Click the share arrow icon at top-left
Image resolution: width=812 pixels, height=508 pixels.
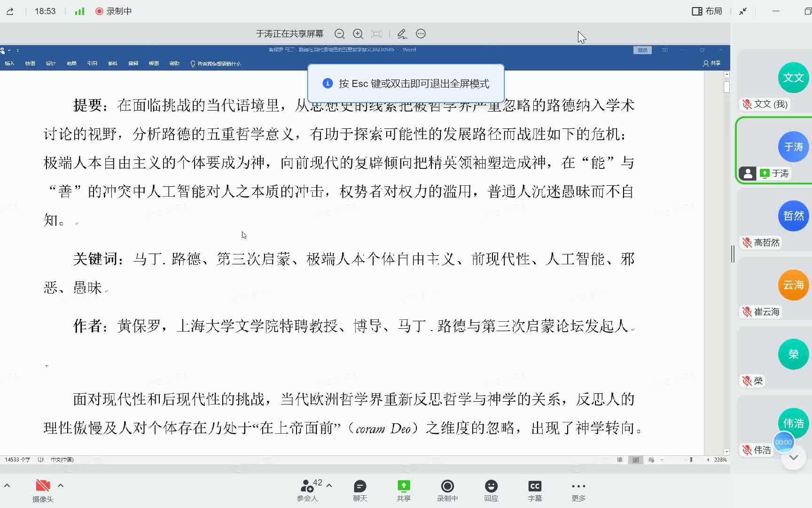[x=10, y=11]
